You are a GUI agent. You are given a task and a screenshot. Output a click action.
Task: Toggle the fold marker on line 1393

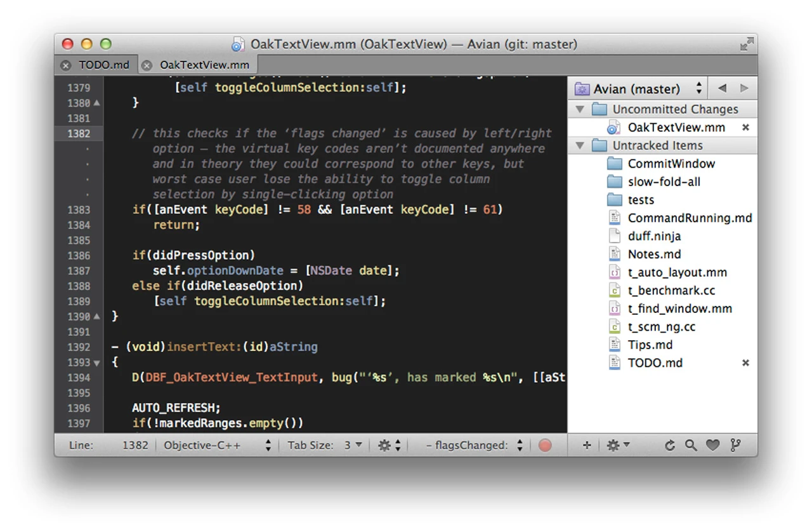point(96,362)
